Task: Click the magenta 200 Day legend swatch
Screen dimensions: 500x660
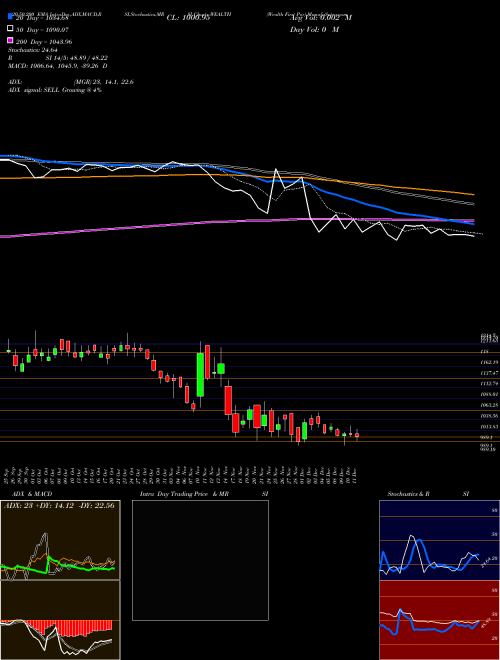Action: 11,41
